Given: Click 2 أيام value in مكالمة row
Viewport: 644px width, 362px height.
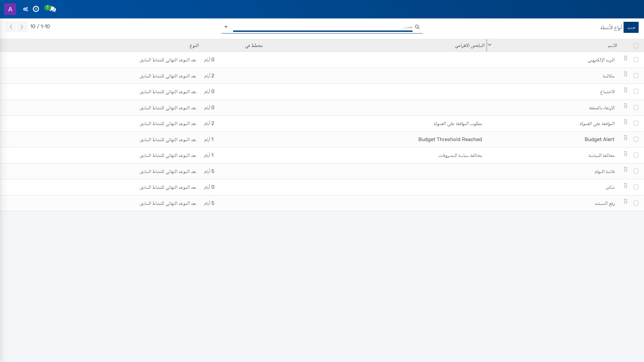Looking at the screenshot, I should coord(209,76).
